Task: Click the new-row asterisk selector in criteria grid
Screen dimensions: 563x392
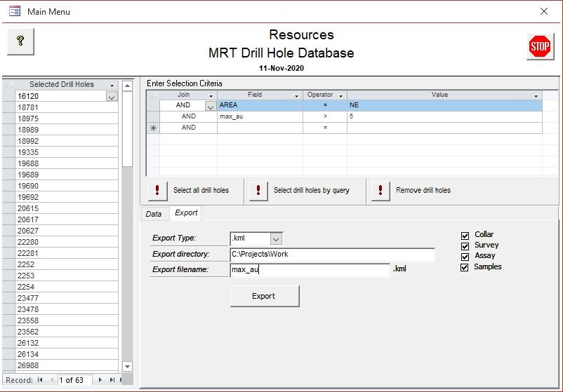Action: point(153,128)
